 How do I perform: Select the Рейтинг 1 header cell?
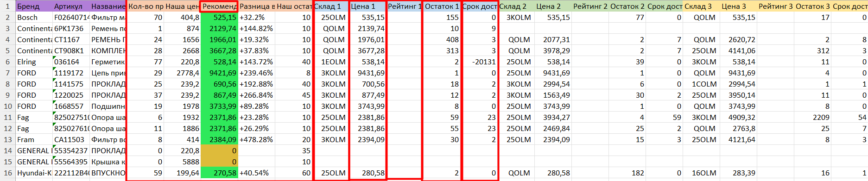coord(405,6)
